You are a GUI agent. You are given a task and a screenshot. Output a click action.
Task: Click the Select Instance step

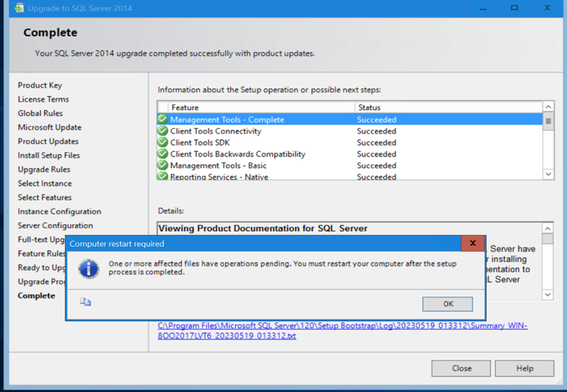point(45,184)
